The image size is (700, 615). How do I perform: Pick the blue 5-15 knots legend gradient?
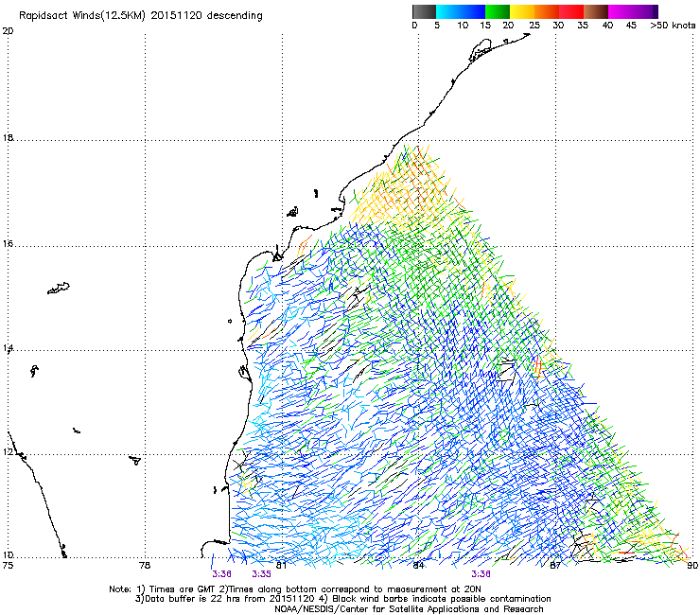point(461,11)
